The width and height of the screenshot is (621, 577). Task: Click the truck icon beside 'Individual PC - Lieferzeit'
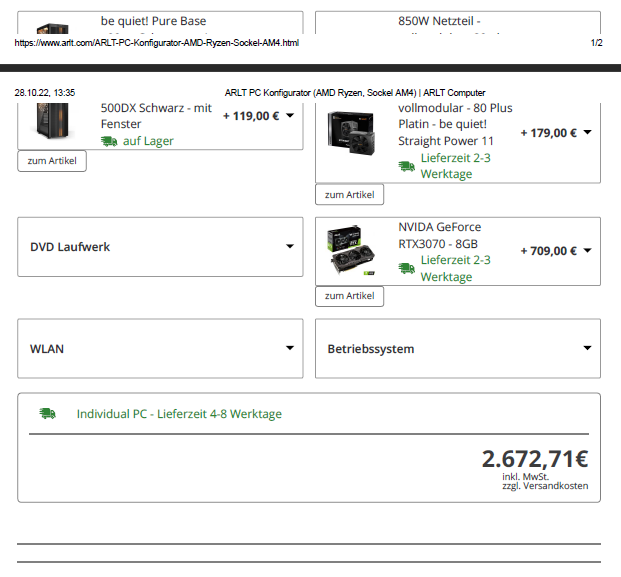pyautogui.click(x=48, y=413)
